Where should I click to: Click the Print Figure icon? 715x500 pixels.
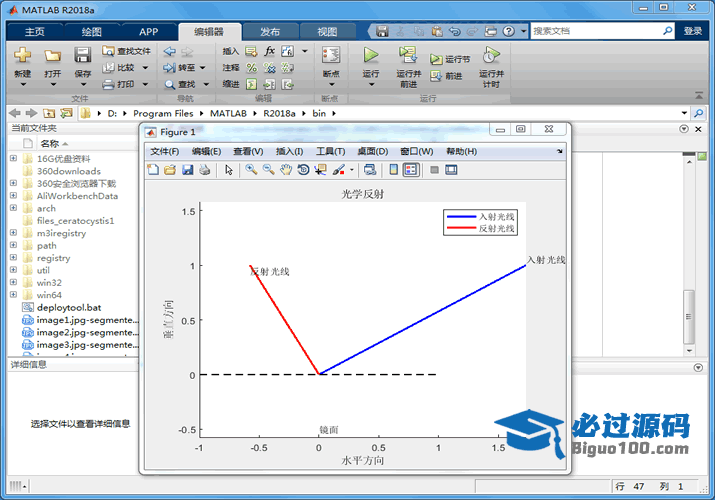click(x=204, y=170)
